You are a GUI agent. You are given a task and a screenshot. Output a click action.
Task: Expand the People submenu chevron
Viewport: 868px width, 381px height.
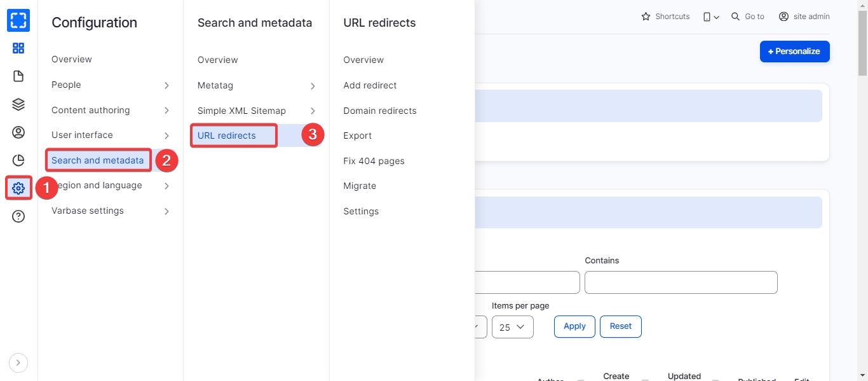(x=166, y=85)
